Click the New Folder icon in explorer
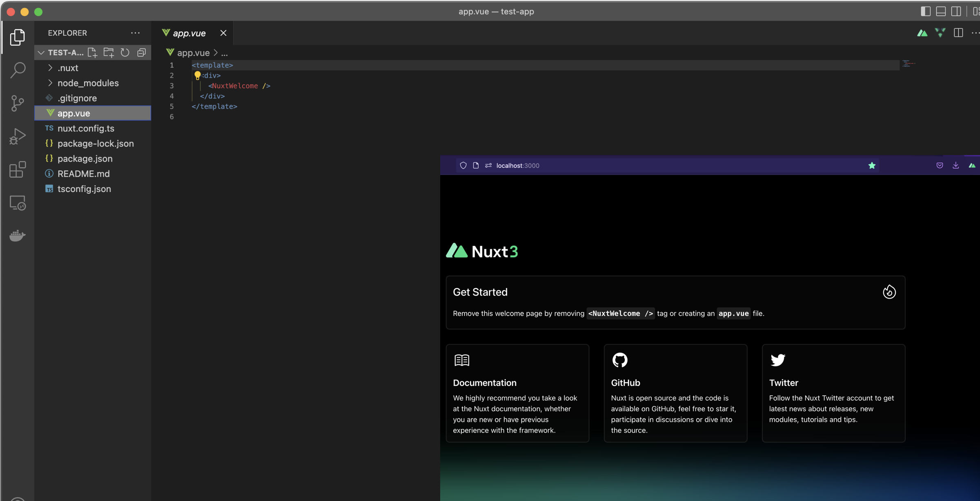This screenshot has width=980, height=501. click(109, 53)
